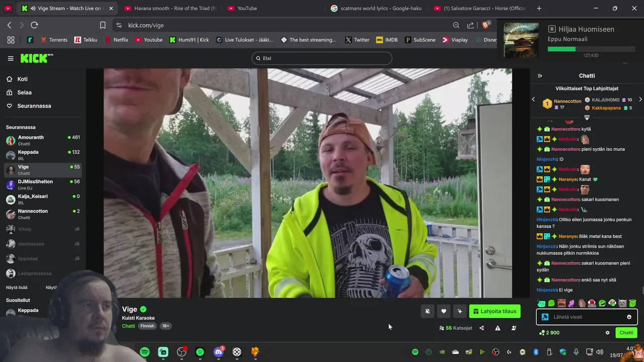Screen dimensions: 644x362
Task: Open DJMissShelton's channel
Action: [43, 185]
